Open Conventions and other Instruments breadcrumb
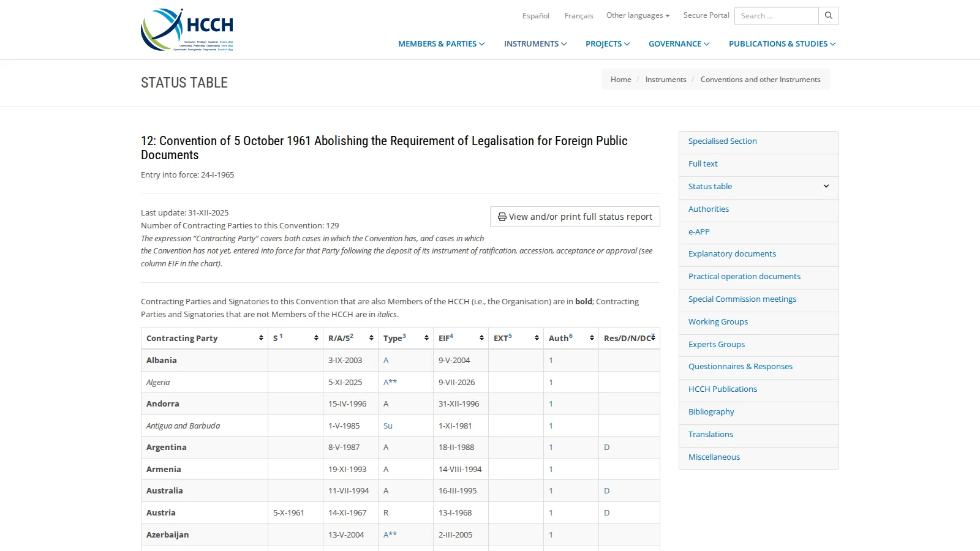 pos(761,80)
